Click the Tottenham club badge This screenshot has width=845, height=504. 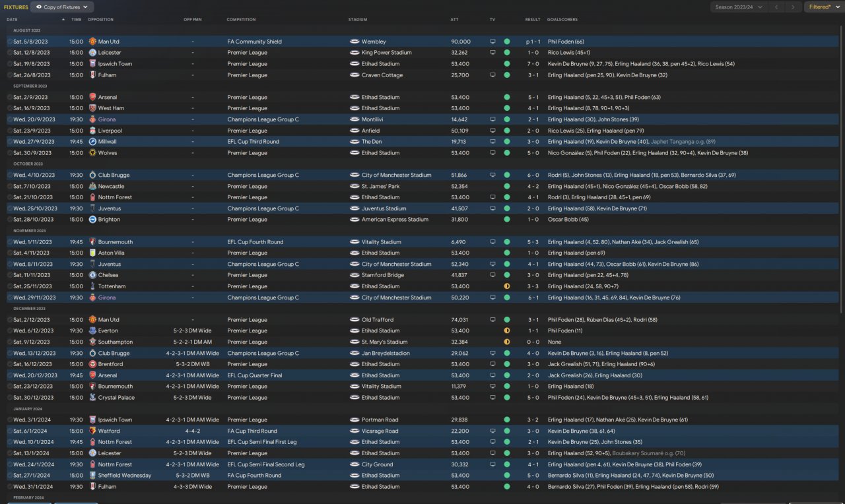click(x=92, y=286)
